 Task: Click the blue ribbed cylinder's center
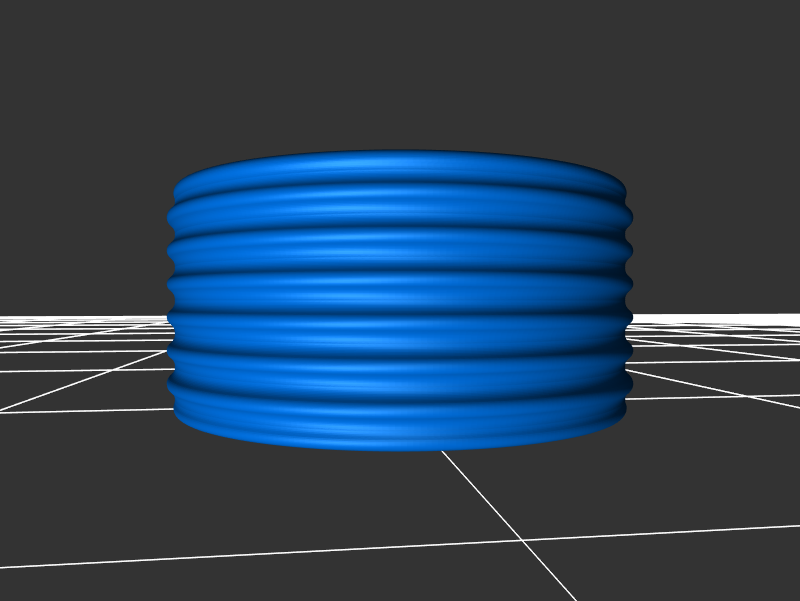[400, 300]
